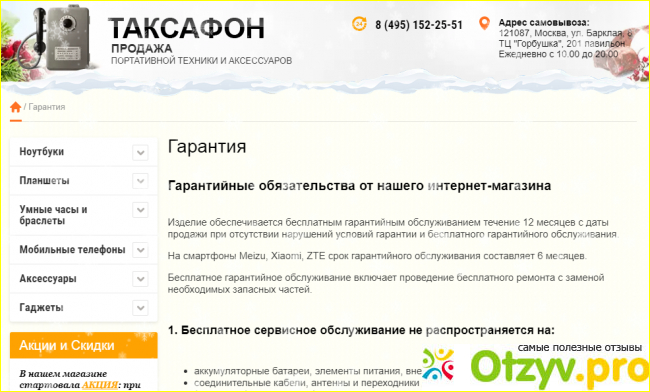The image size is (650, 392).
Task: Click ПОРТАТИВНОЙ ТЕХНИКИ И АКСЕССУАРОВ subtitle
Action: [201, 61]
